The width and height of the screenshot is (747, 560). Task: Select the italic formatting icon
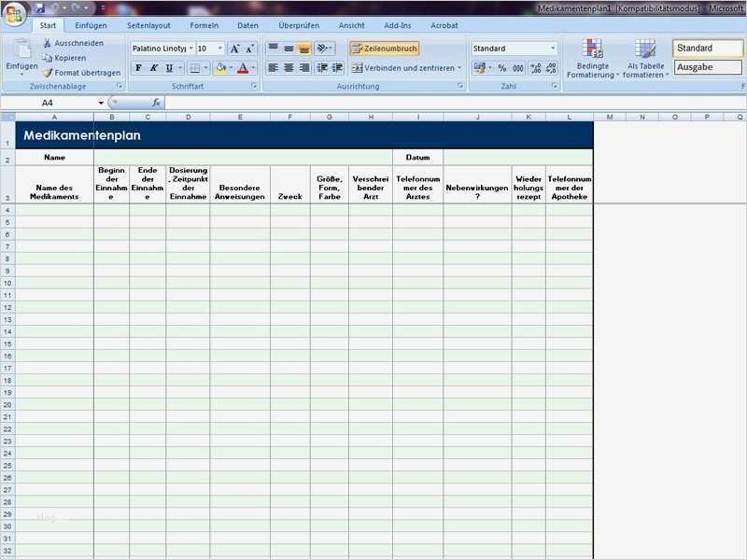(153, 67)
